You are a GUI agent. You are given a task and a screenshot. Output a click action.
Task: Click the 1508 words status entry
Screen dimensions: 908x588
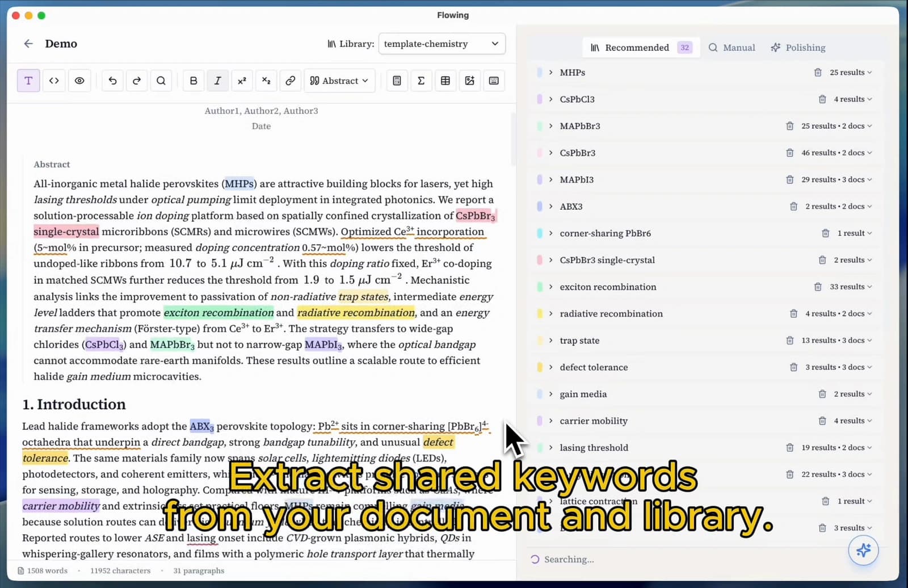(43, 570)
